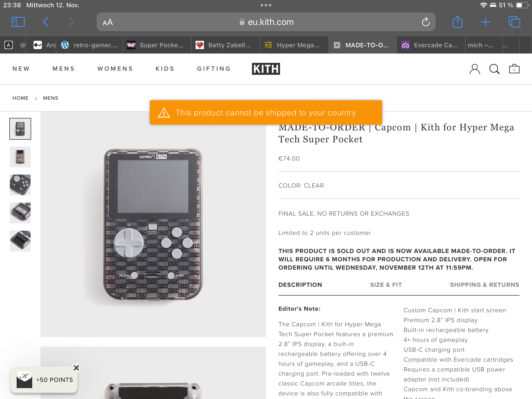Switch to the Super Pocke... tab

tap(157, 45)
